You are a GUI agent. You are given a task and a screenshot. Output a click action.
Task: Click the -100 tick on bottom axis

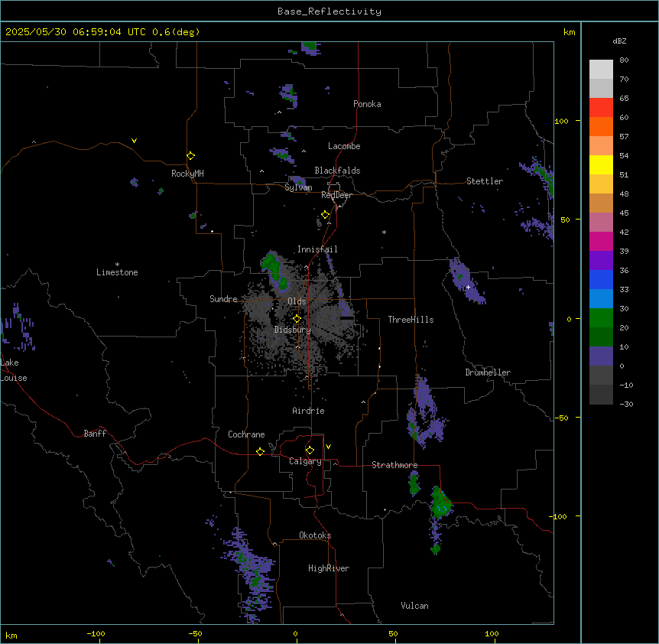96,633
